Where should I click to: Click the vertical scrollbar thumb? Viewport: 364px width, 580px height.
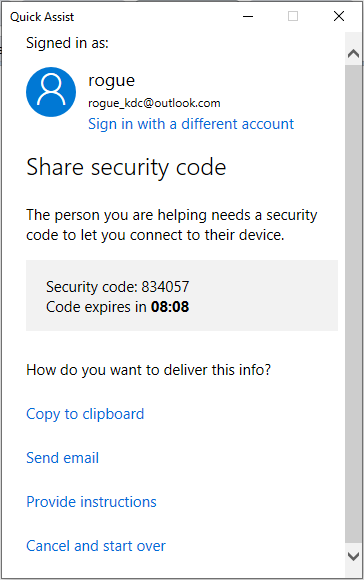pyautogui.click(x=354, y=303)
